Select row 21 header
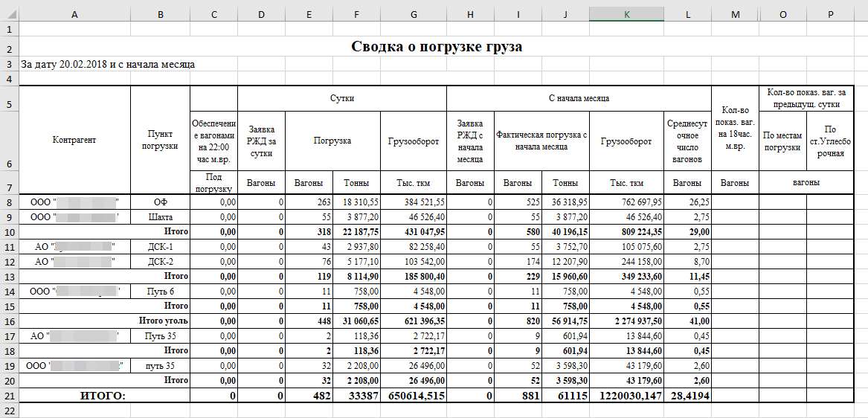 tap(10, 395)
